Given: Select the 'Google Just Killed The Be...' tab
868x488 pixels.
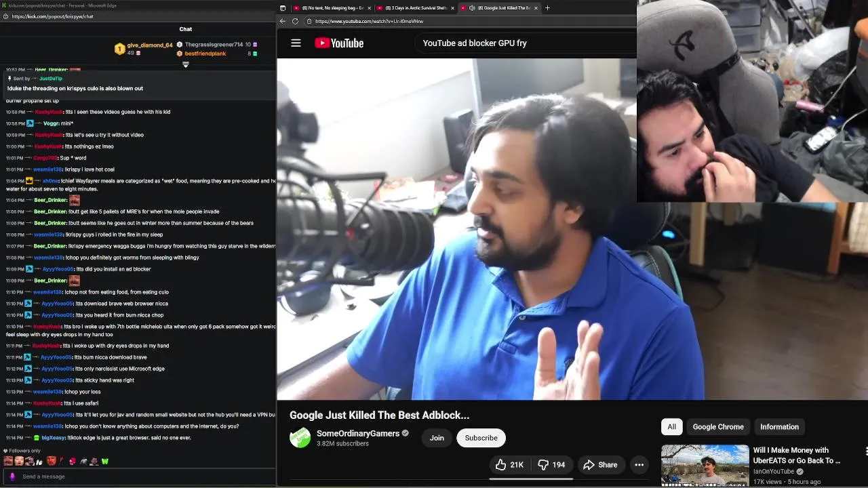Looking at the screenshot, I should click(500, 8).
